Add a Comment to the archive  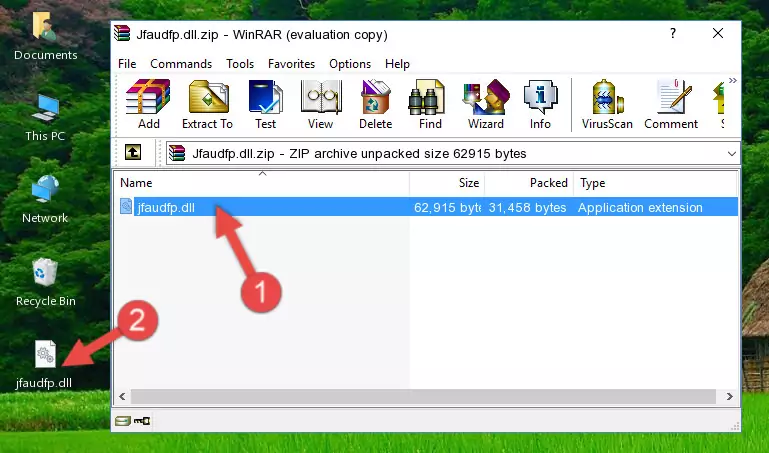(671, 104)
